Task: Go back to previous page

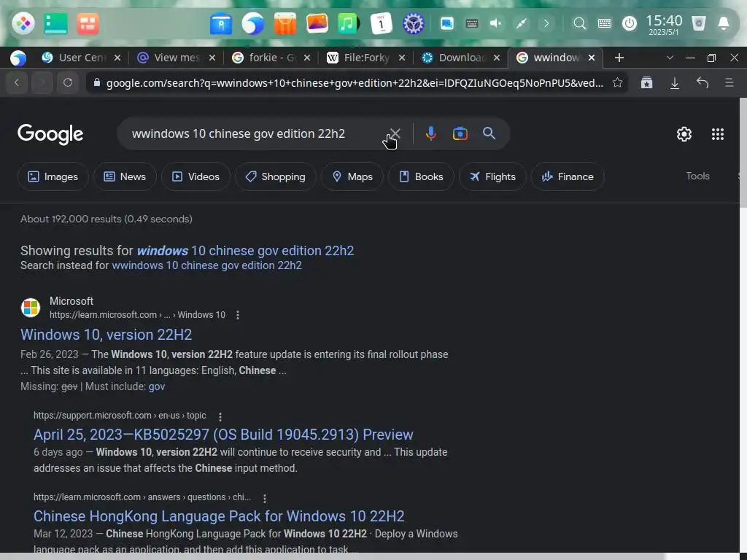Action: [17, 82]
